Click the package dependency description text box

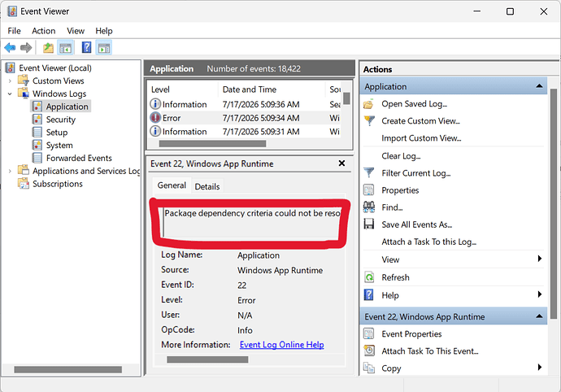250,222
